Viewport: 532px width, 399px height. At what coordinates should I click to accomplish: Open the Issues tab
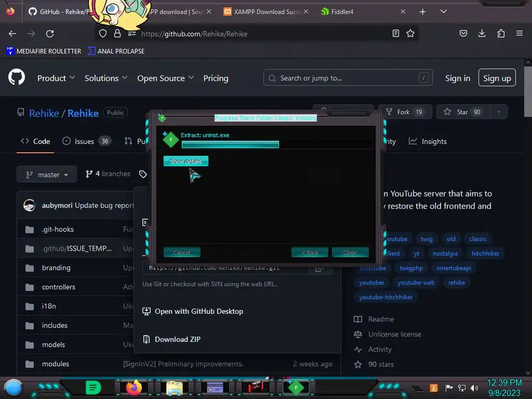[x=87, y=141]
